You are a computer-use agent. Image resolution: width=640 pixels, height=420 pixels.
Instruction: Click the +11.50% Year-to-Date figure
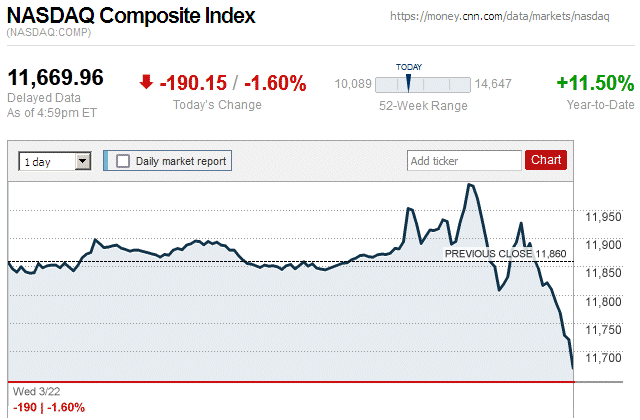pos(595,83)
